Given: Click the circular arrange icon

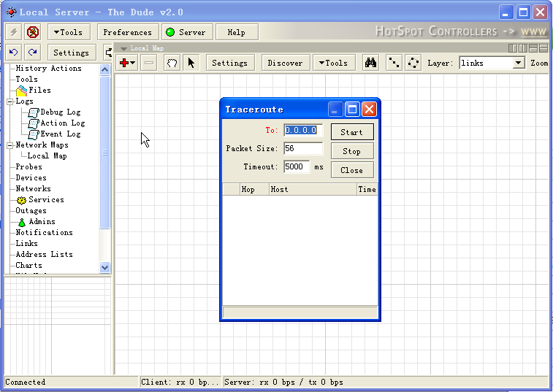Looking at the screenshot, I should [413, 63].
